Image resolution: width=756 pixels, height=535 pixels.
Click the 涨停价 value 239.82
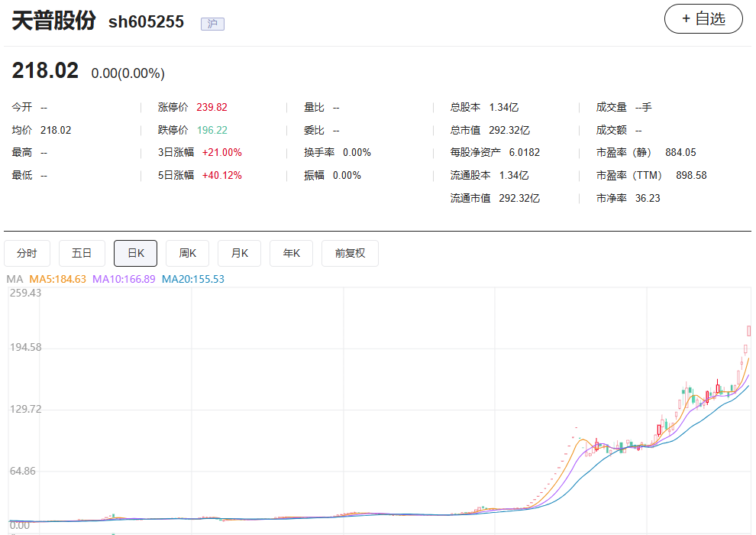(x=212, y=108)
